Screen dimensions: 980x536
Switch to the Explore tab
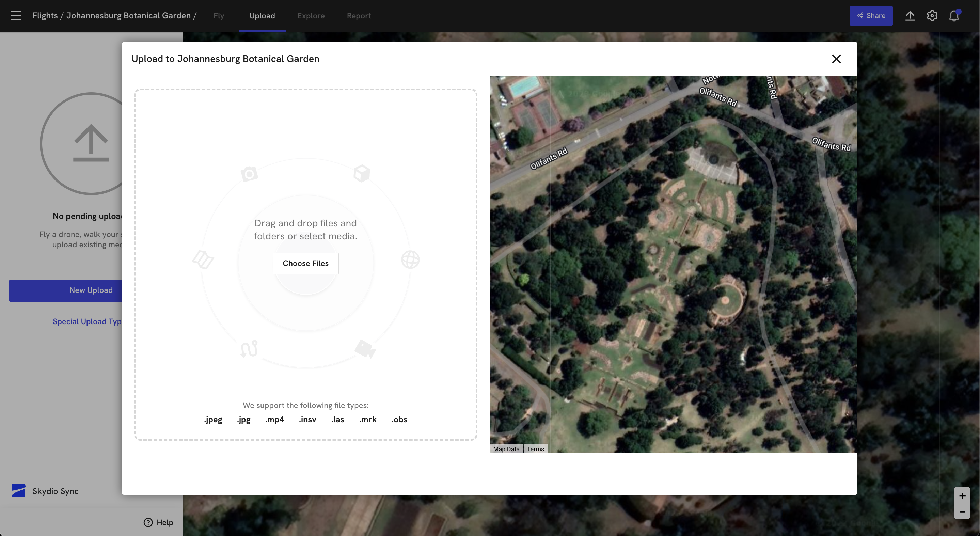[311, 16]
